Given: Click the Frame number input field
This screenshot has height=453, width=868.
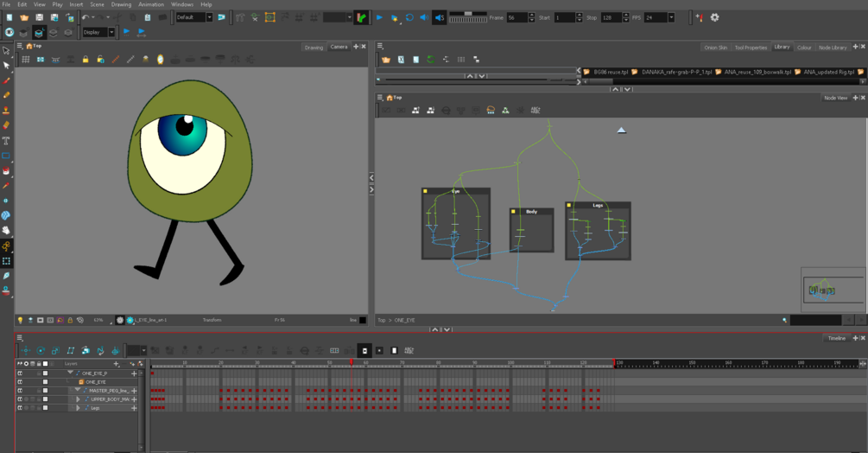Looking at the screenshot, I should coord(517,17).
